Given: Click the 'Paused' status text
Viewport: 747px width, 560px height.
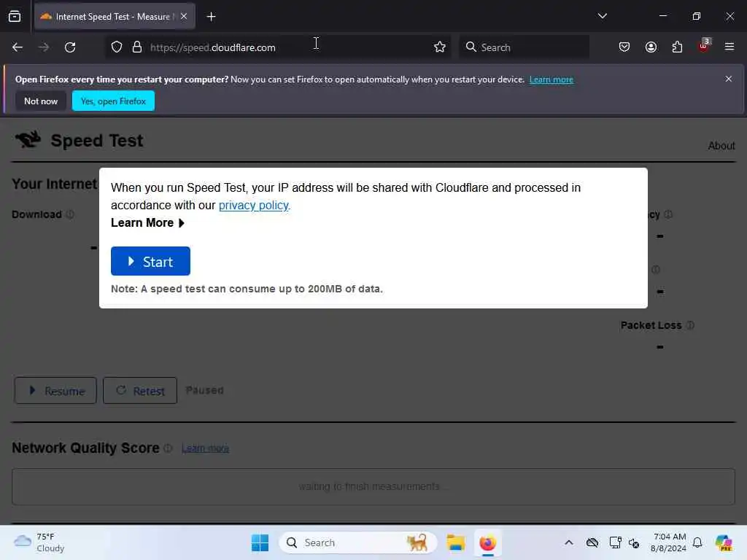Looking at the screenshot, I should click(204, 390).
